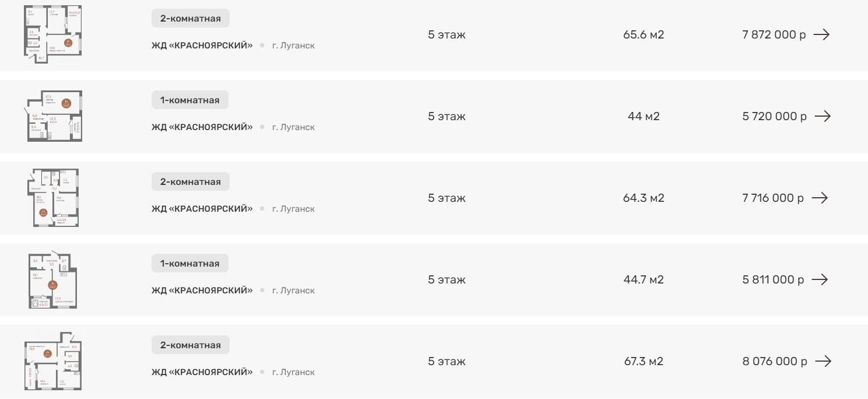Select the 1-комнатная badge for the 44 м2 flat
The width and height of the screenshot is (868, 399).
189,100
